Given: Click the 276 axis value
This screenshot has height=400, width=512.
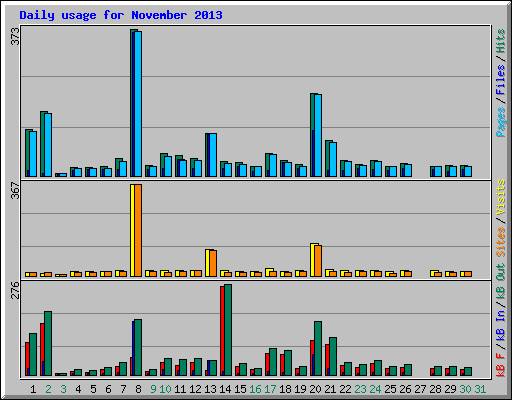Looking at the screenshot, I should 15,290.
